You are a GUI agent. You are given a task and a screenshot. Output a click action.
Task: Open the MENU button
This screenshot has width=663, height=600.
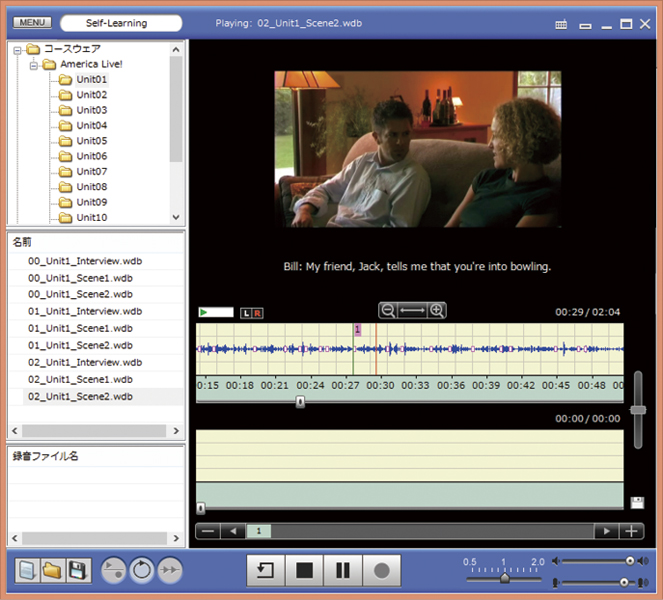tap(32, 22)
